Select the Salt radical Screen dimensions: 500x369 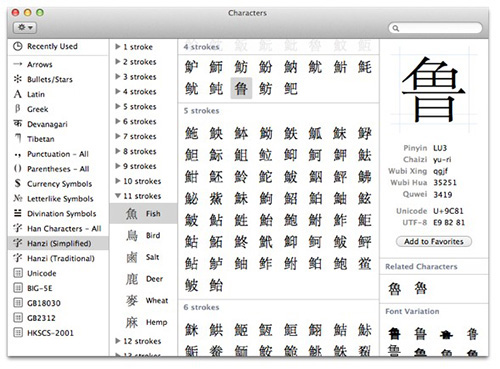coord(143,257)
